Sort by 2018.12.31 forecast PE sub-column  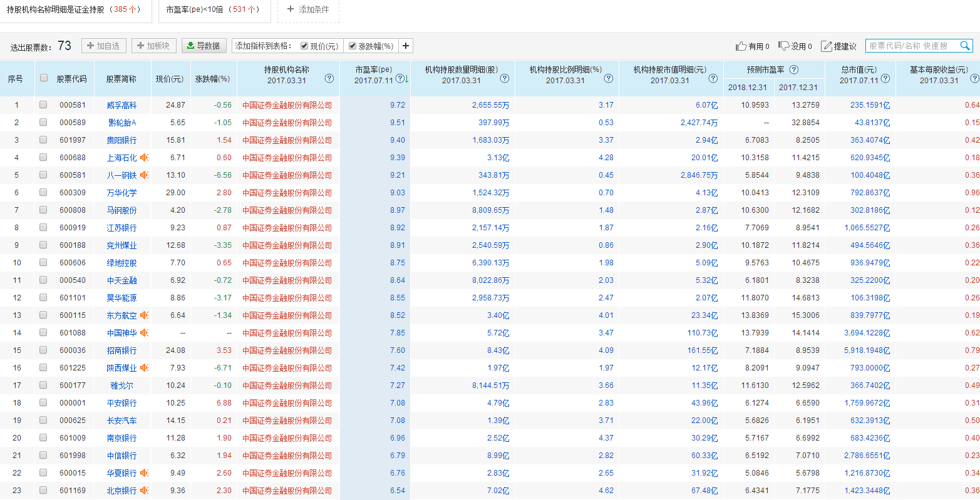pos(747,88)
